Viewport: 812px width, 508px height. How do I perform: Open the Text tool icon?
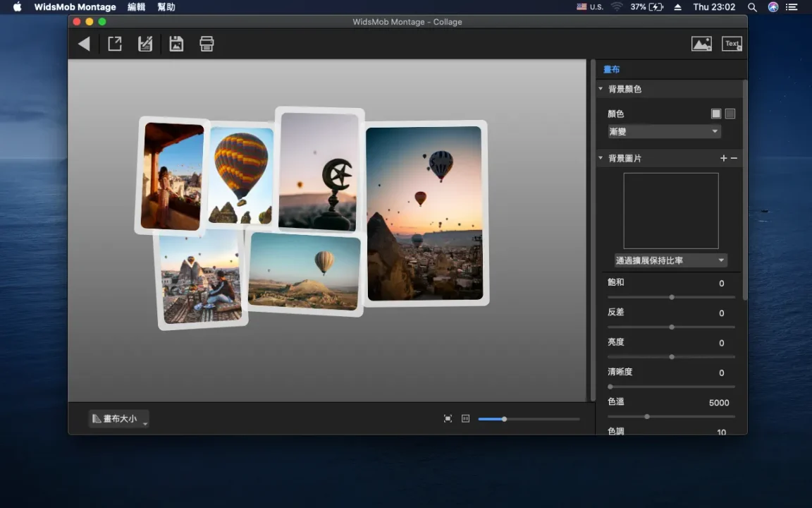pos(732,44)
